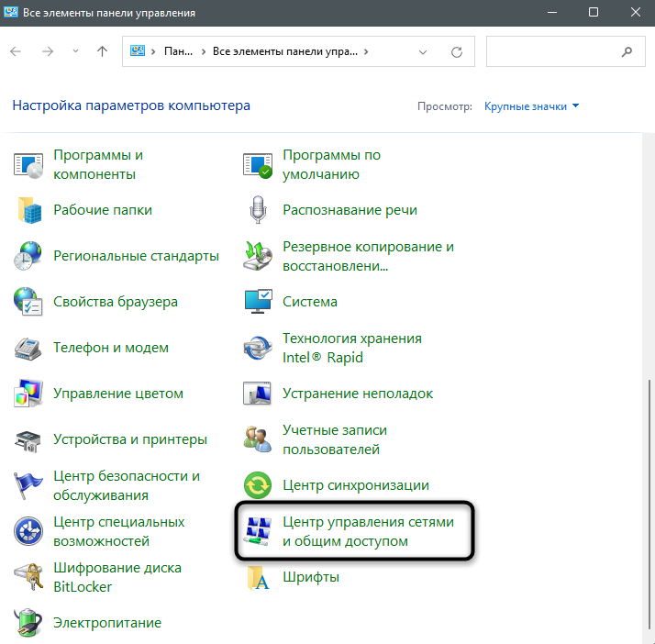Click the Резервное копирование и восстановление icon
This screenshot has height=644, width=655.
(257, 256)
